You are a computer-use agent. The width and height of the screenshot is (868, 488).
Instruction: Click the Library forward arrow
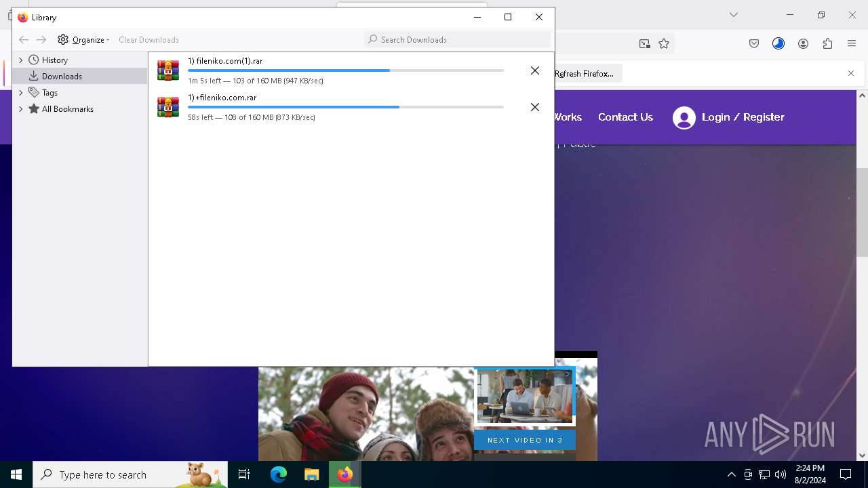(x=41, y=40)
